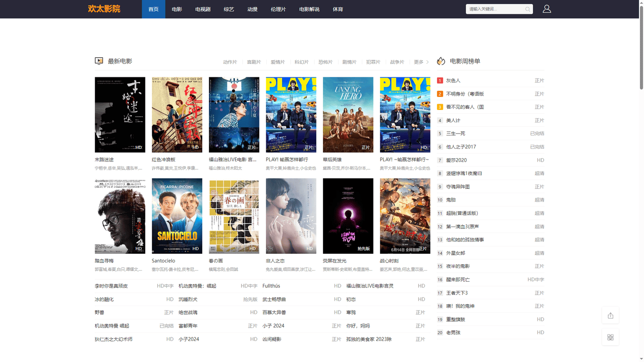Screen dimensions: 644x362
Task: Open the 动漫 section
Action: (x=252, y=9)
